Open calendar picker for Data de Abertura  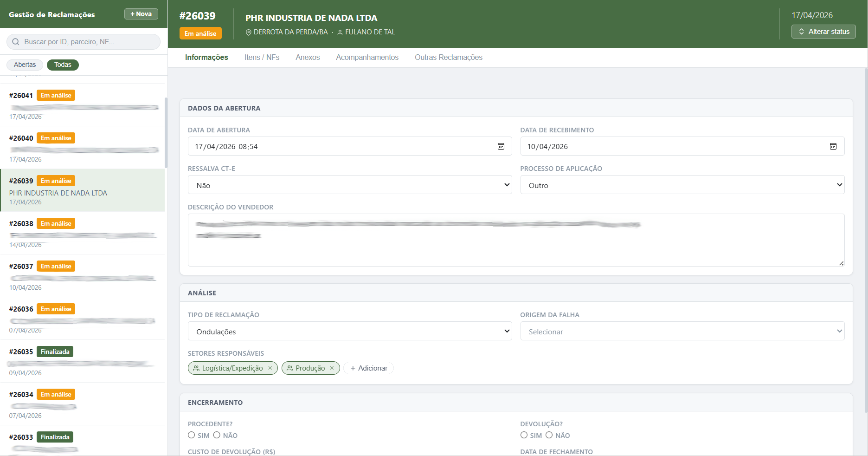[x=501, y=146]
